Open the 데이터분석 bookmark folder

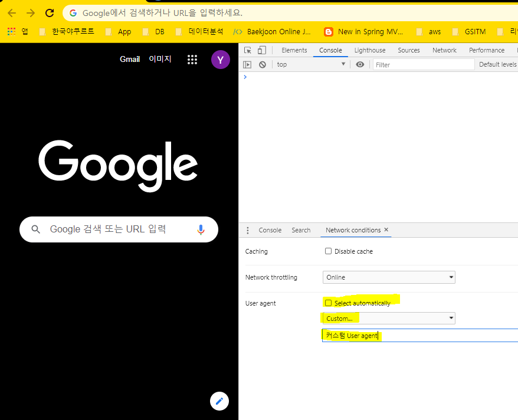199,31
